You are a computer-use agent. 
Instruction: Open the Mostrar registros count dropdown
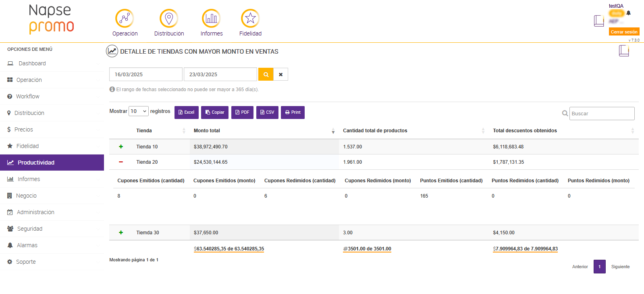point(138,111)
